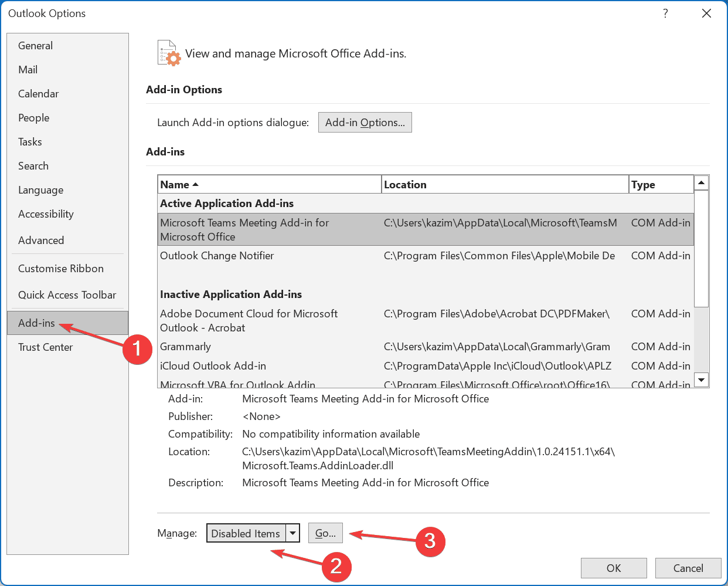
Task: Click the Add-in Options... button
Action: [x=365, y=123]
